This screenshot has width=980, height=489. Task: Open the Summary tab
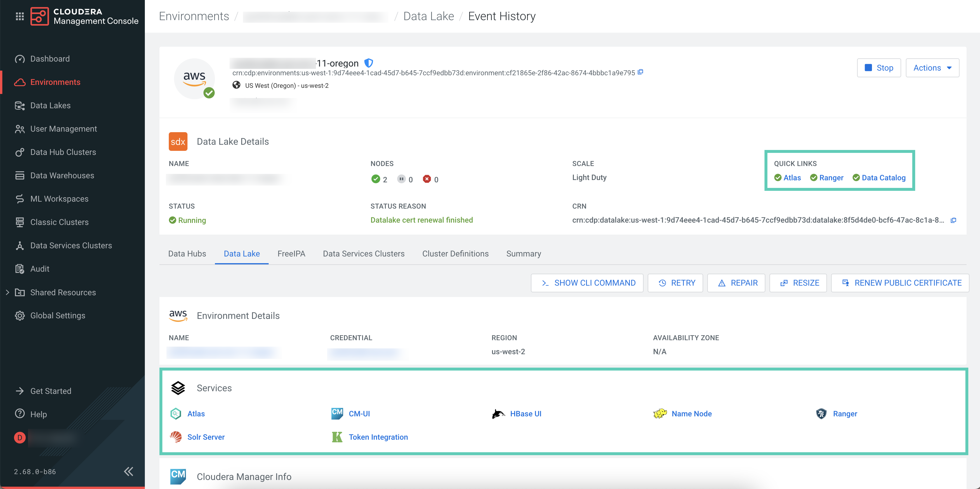tap(524, 254)
